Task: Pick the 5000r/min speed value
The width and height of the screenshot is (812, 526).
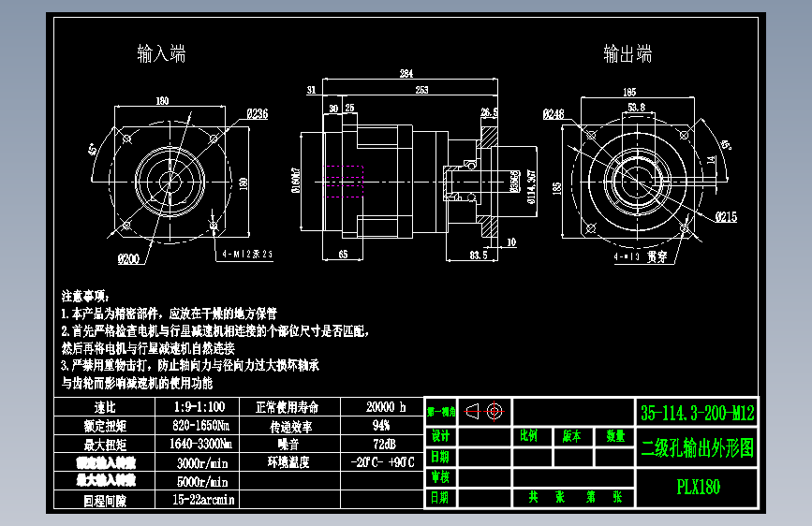Action: click(202, 481)
